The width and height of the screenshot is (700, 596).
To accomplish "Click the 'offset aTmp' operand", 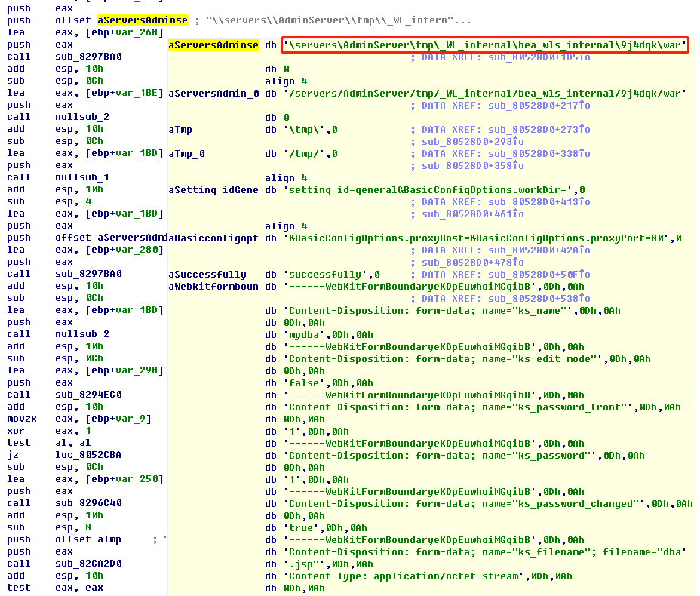I will [x=88, y=539].
